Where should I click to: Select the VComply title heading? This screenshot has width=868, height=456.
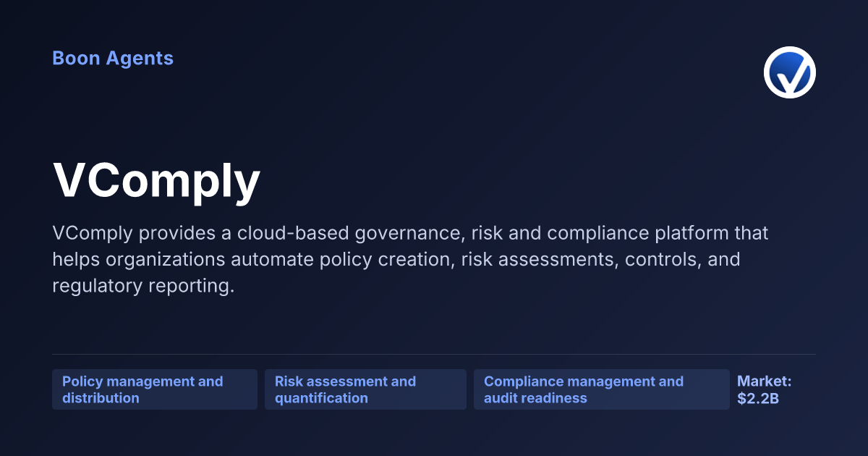(x=156, y=180)
